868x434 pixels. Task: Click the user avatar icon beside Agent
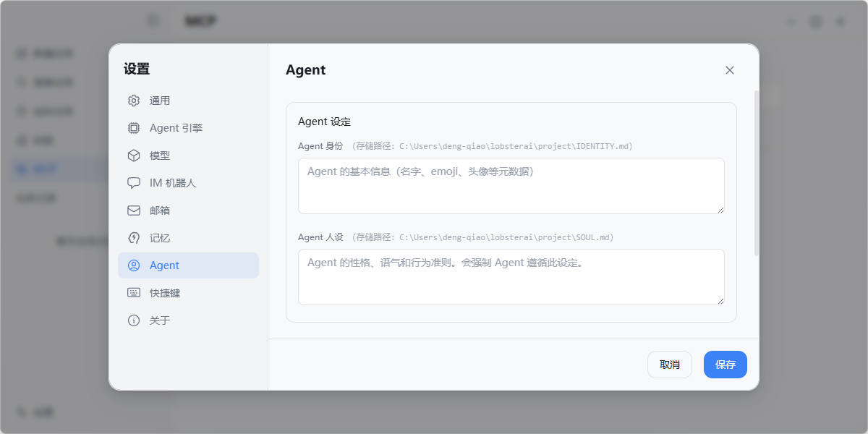click(134, 265)
